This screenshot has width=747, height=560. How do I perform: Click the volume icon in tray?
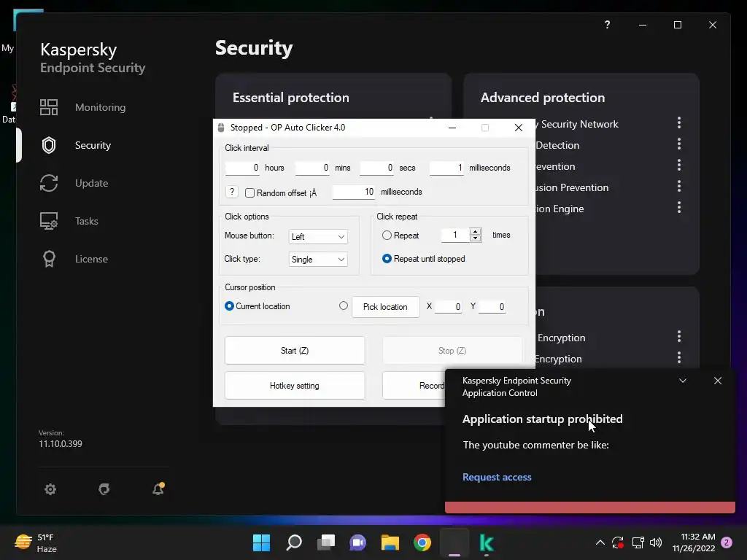pyautogui.click(x=656, y=542)
